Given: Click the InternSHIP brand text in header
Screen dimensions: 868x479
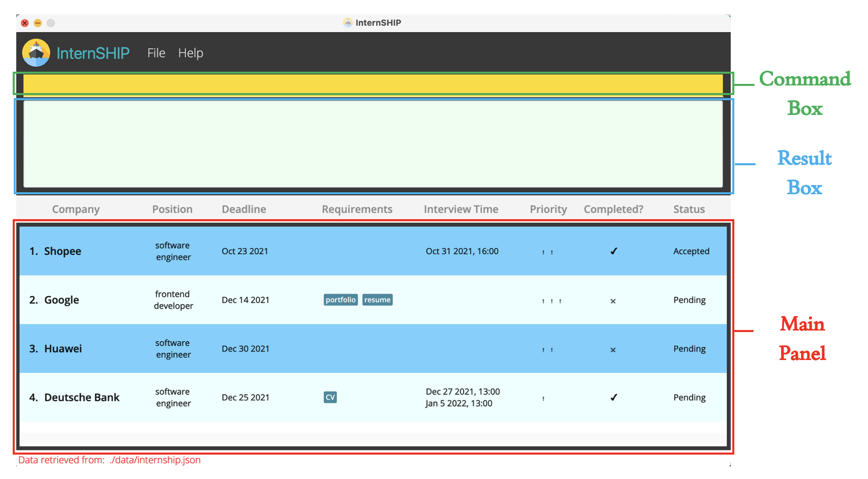Looking at the screenshot, I should coord(93,53).
